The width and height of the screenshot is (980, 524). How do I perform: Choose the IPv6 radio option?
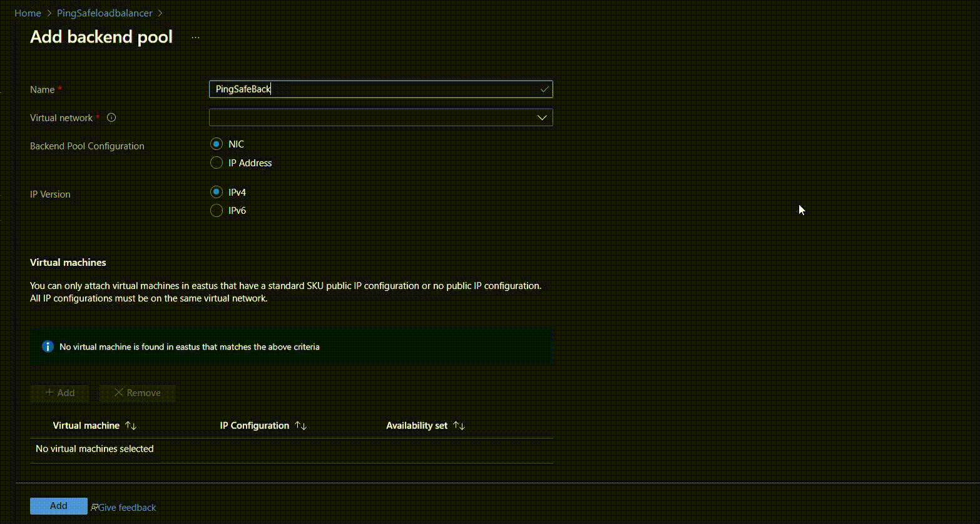pos(217,211)
